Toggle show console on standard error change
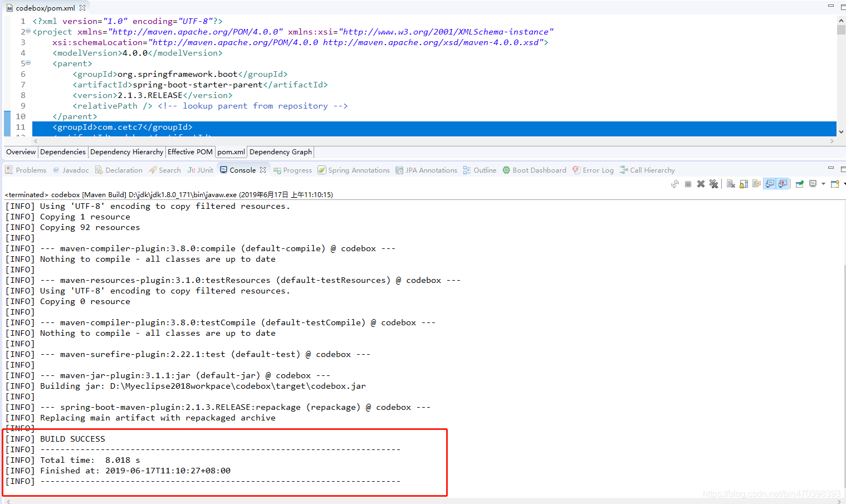 point(783,183)
